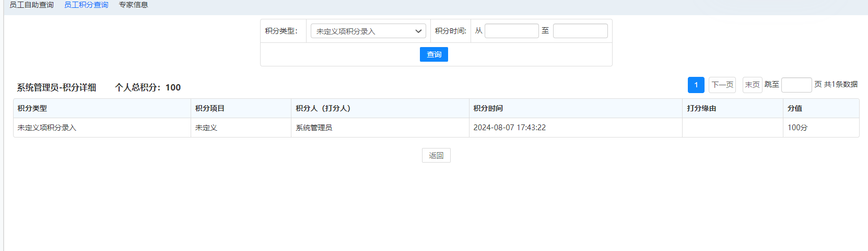Click the 积分人（打分人）column header
Screen dimensions: 868x251
pyautogui.click(x=323, y=108)
